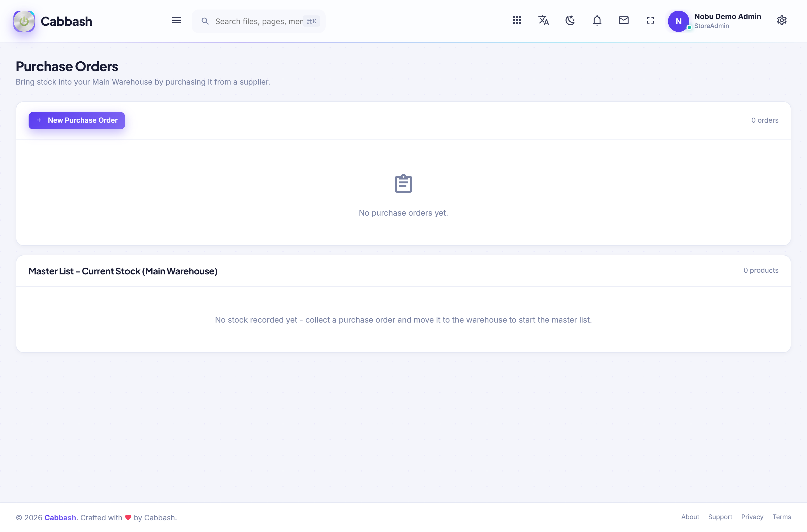Click the 'No purchase orders yet.' message
The image size is (807, 532).
(403, 213)
